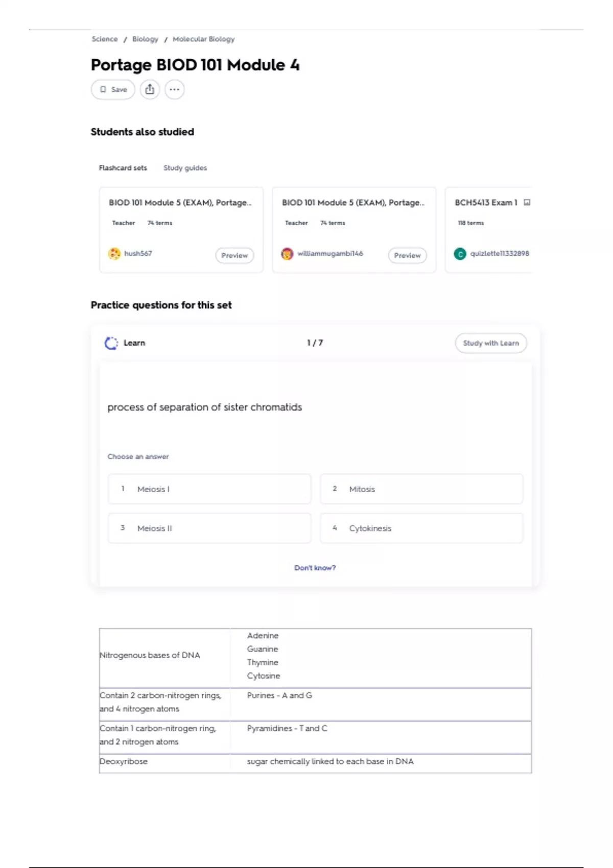
Task: Choose answer option Meiosis II
Action: pyautogui.click(x=209, y=528)
